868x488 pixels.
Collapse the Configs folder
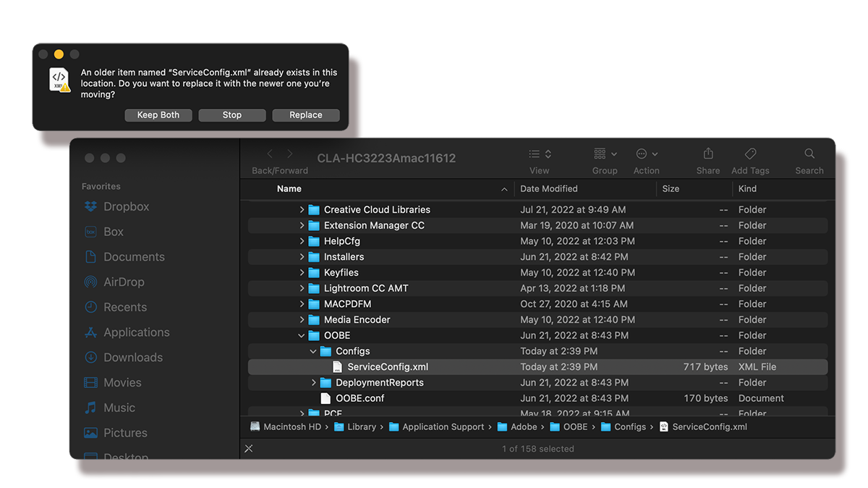tap(314, 351)
